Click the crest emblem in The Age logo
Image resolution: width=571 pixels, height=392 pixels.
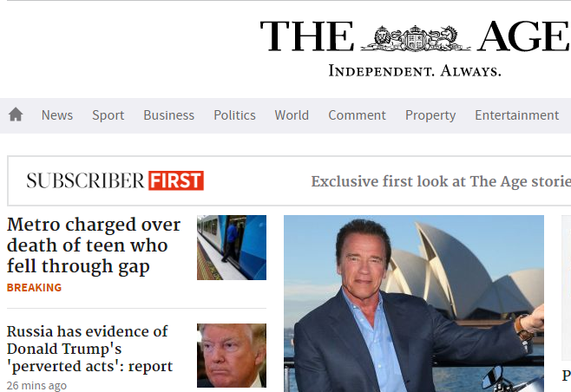[x=415, y=38]
